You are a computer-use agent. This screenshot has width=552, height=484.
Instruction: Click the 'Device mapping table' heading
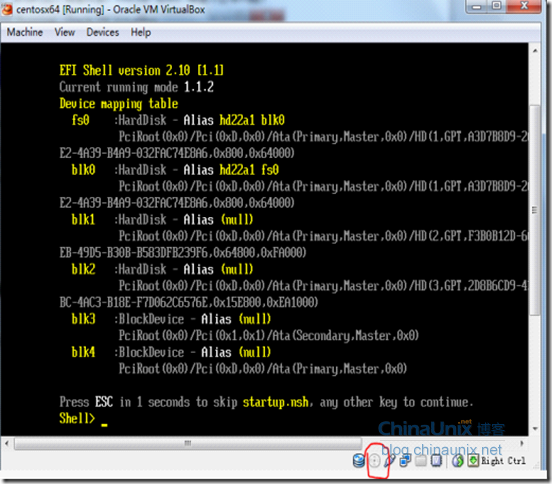coord(119,104)
